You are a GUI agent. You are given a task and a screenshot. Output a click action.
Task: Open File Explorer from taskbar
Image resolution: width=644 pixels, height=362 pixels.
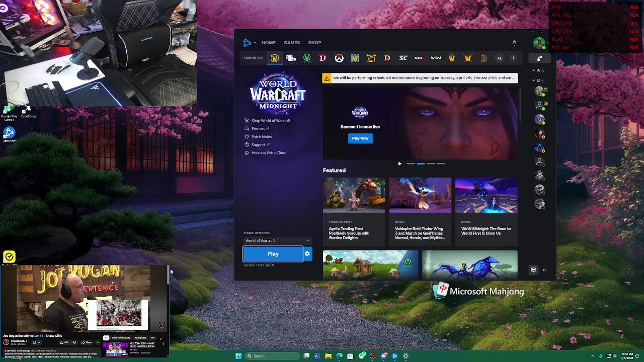(328, 356)
